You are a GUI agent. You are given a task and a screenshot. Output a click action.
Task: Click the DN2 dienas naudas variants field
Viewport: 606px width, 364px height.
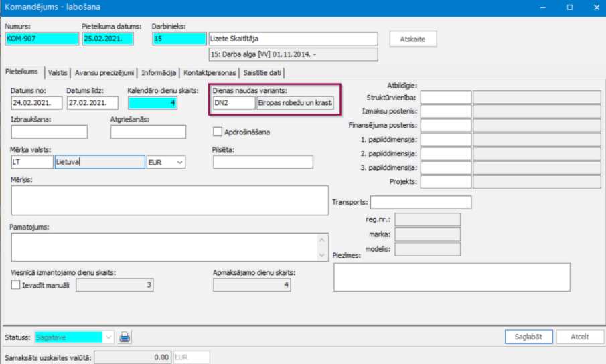[234, 103]
